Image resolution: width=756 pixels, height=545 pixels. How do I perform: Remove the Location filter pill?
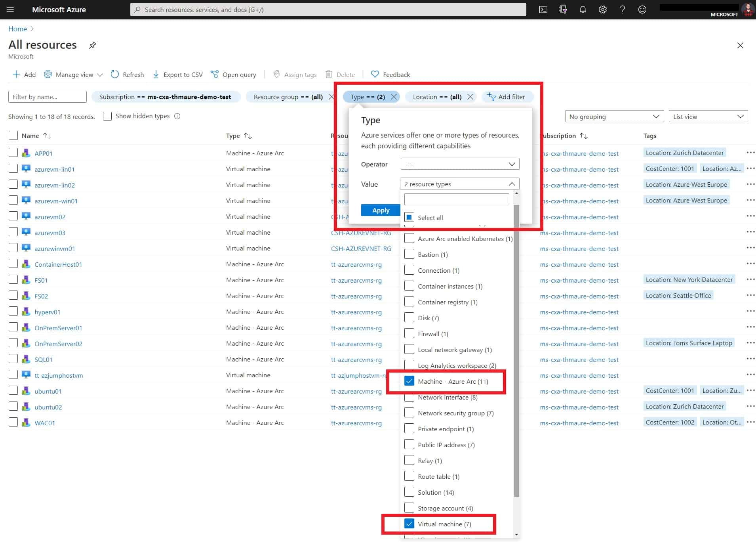(470, 97)
